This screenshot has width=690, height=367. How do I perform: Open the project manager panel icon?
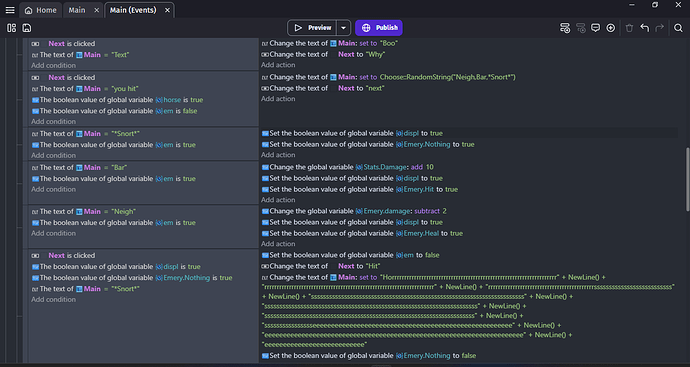(11, 28)
